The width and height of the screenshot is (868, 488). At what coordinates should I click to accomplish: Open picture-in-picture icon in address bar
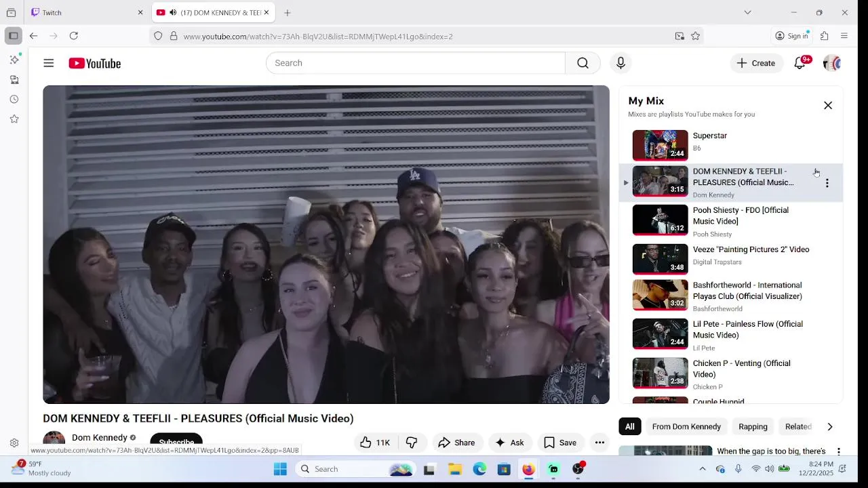coord(679,36)
